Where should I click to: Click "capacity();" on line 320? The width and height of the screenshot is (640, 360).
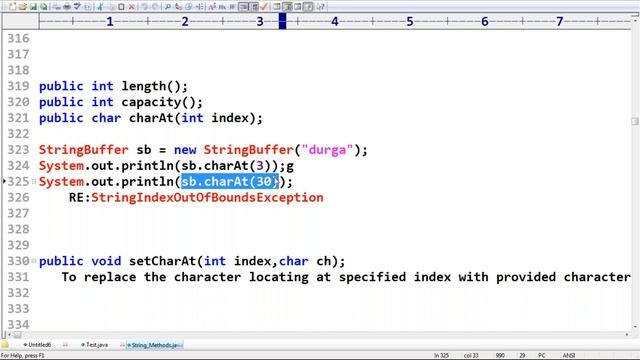point(162,102)
